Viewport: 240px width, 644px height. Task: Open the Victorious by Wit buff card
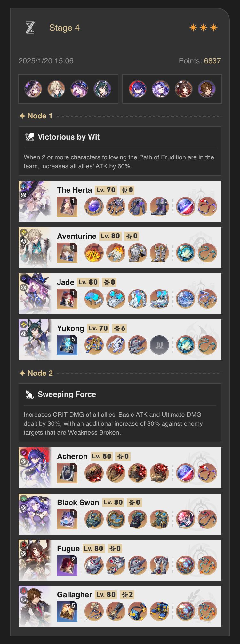(120, 151)
